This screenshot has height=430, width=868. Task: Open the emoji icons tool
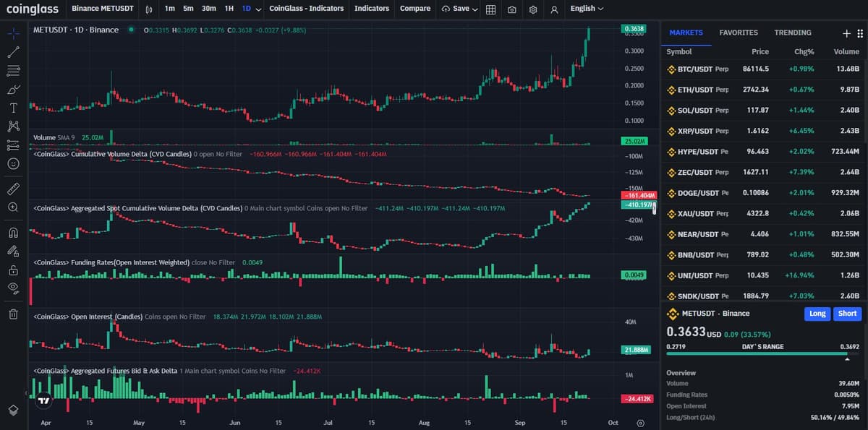(13, 164)
